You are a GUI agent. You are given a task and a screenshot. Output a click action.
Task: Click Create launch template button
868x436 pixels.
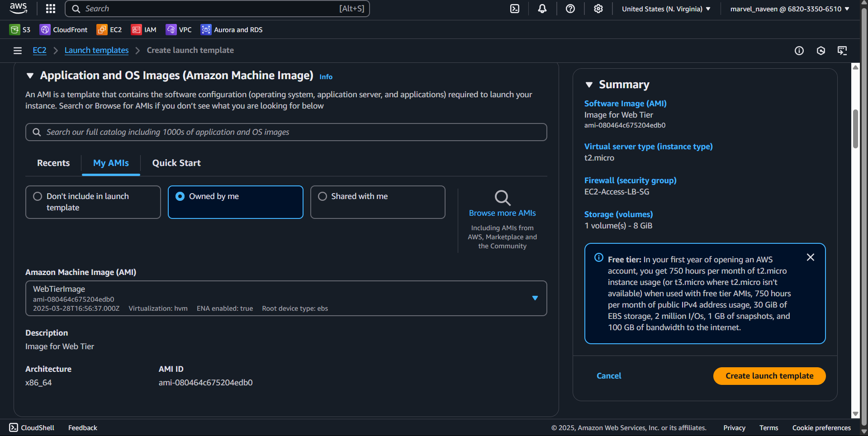[x=769, y=376]
